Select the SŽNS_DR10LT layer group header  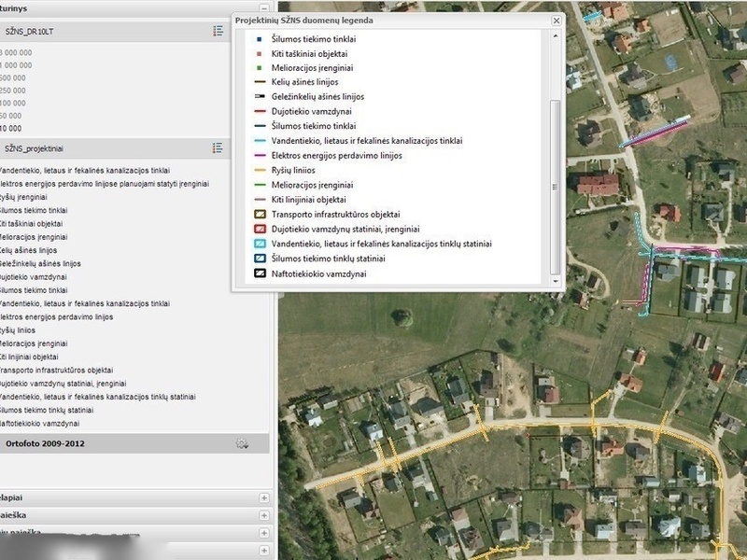pos(28,31)
